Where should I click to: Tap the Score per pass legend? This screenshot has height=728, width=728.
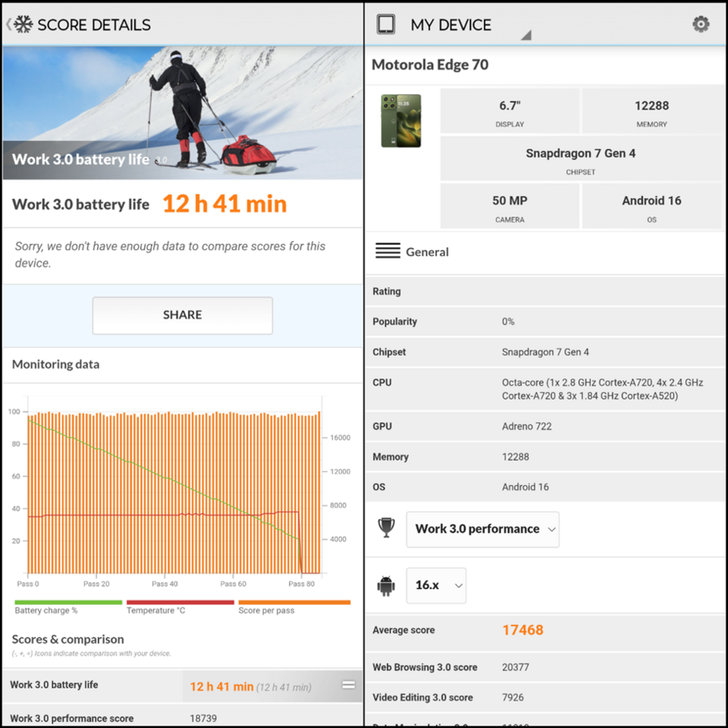point(294,607)
